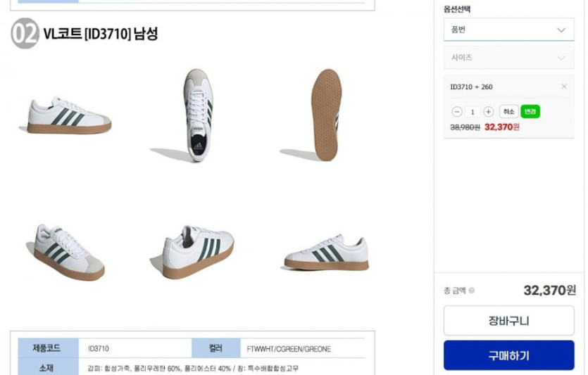The height and width of the screenshot is (375, 588).
Task: Click the 취소 cancel button
Action: click(508, 112)
